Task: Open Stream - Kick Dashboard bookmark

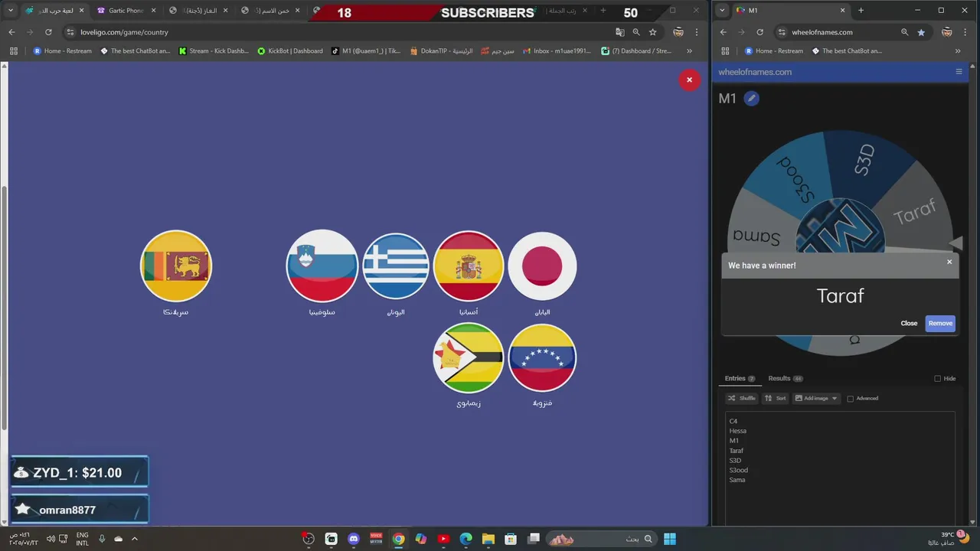Action: click(214, 51)
